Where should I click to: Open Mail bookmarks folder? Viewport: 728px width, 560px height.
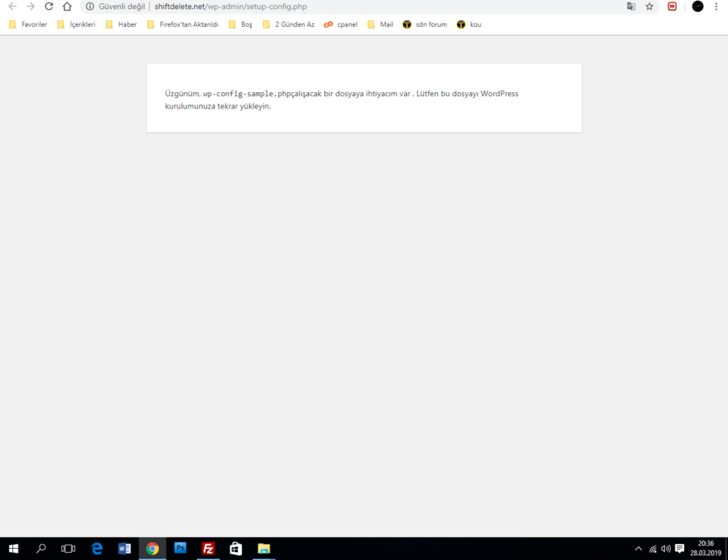click(x=380, y=24)
